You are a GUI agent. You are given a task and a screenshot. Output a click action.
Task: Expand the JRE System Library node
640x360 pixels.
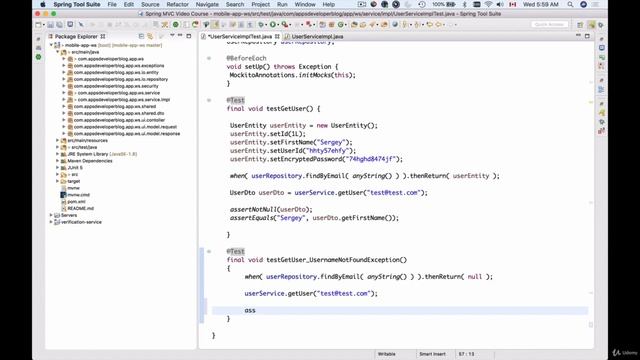point(58,154)
